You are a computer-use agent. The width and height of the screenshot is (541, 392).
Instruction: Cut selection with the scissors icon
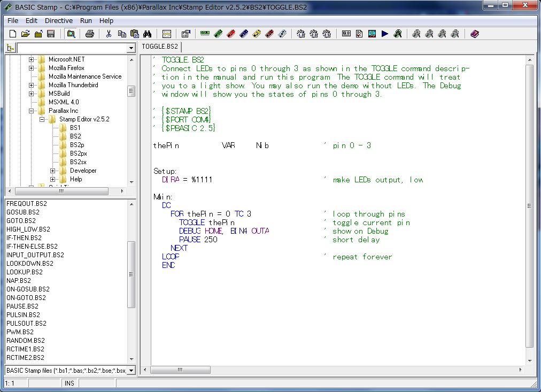point(109,34)
